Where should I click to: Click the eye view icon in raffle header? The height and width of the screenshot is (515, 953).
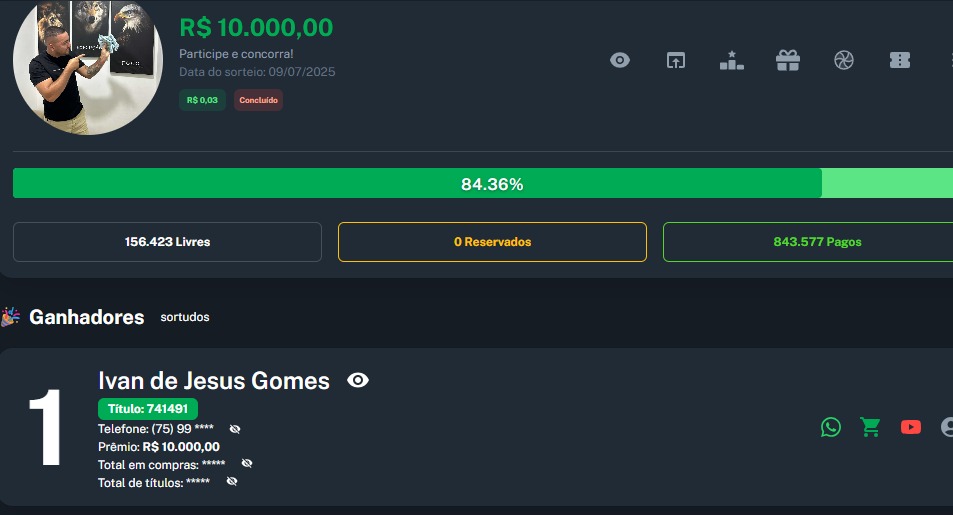(x=620, y=60)
